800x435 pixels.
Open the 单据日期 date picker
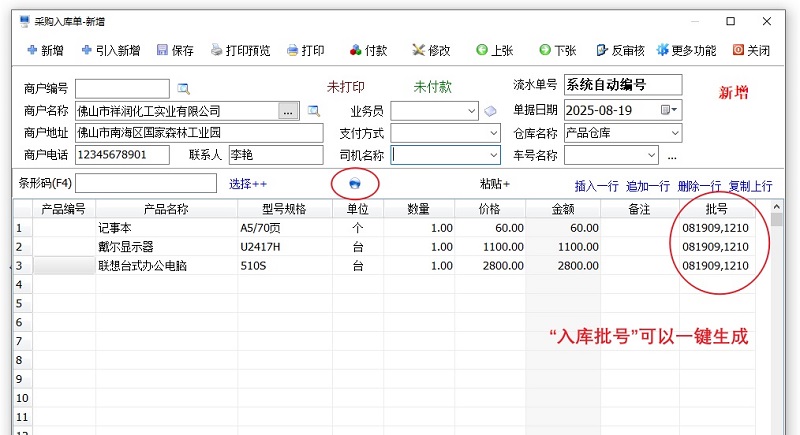[668, 110]
